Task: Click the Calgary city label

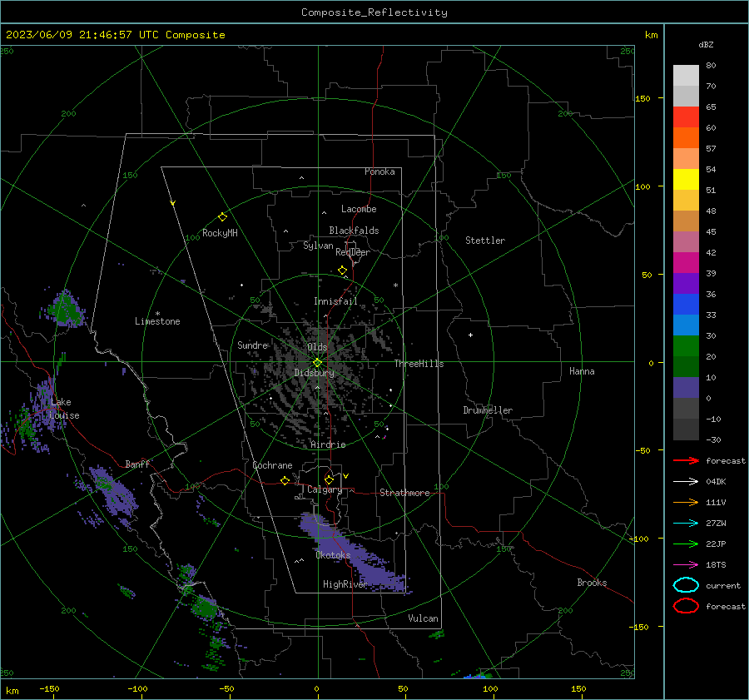Action: tap(325, 489)
